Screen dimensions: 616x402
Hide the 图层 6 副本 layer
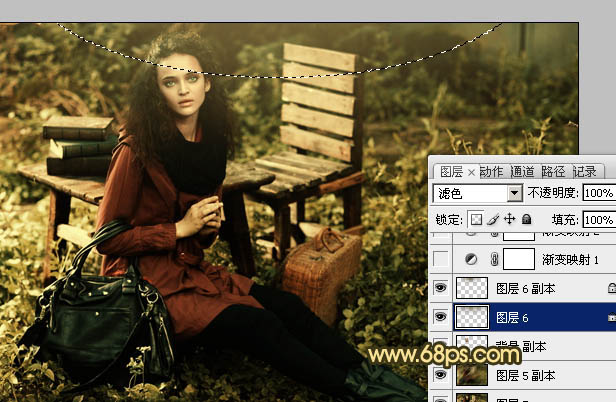pyautogui.click(x=440, y=288)
